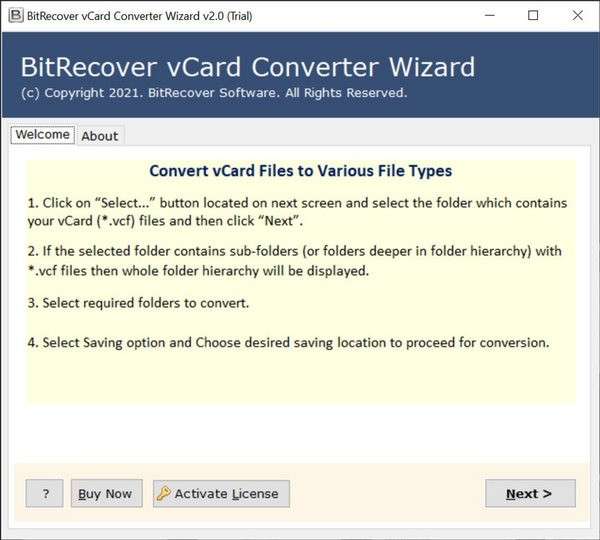Viewport: 600px width, 540px height.
Task: Click the 'Convert vCard Files to Various File Types' heading
Action: (300, 171)
